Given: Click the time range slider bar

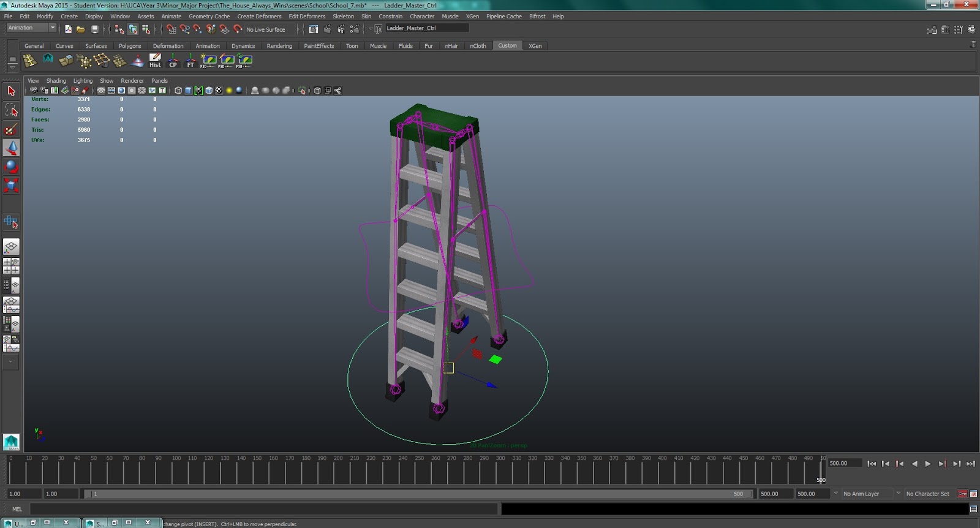Looking at the screenshot, I should 417,494.
